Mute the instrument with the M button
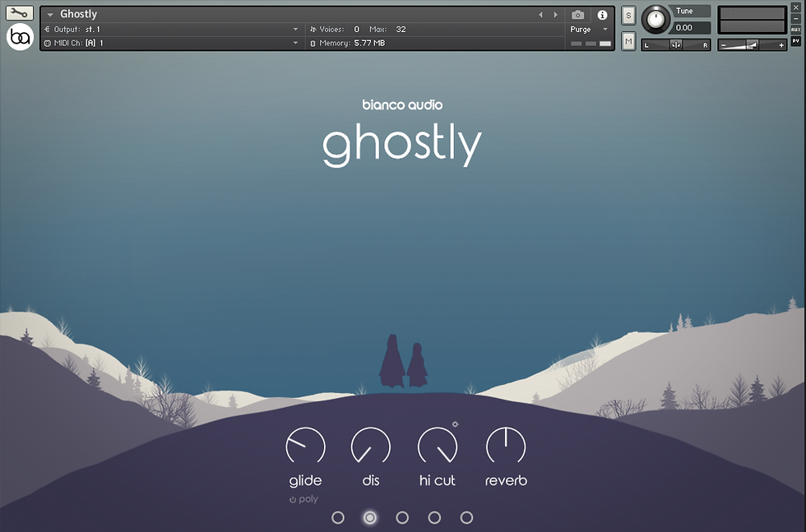The height and width of the screenshot is (532, 806). pos(628,41)
